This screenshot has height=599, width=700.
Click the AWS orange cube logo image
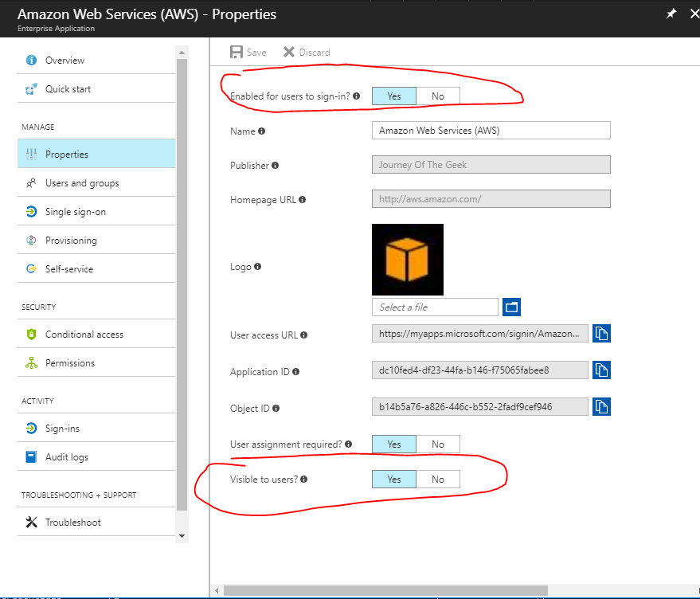point(408,260)
